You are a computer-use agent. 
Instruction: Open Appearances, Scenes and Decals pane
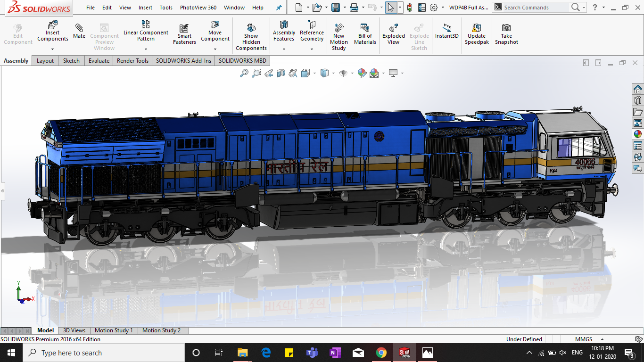(x=638, y=134)
